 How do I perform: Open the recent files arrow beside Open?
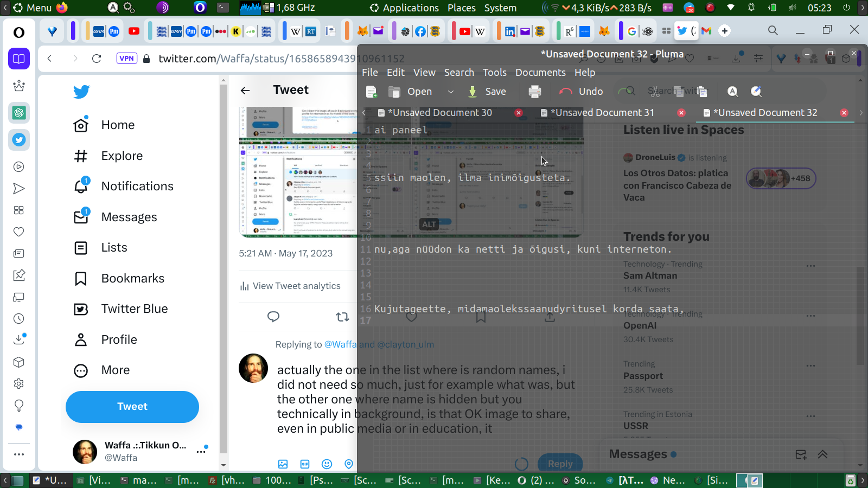450,92
